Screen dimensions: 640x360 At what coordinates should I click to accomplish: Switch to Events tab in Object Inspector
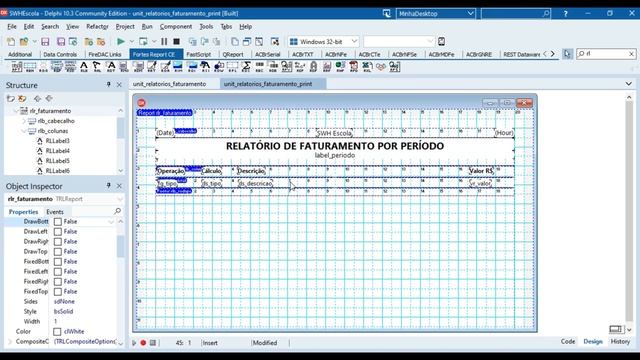coord(55,212)
